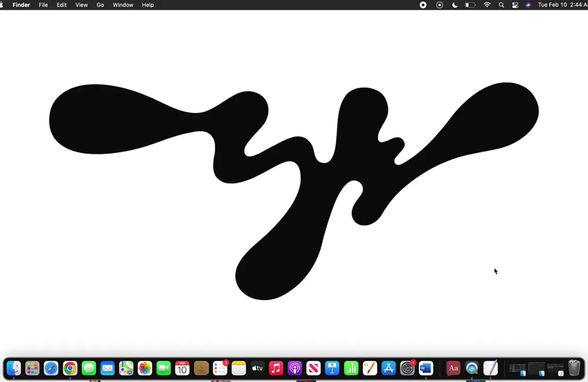Open Launchpad from the Dock

pyautogui.click(x=32, y=368)
